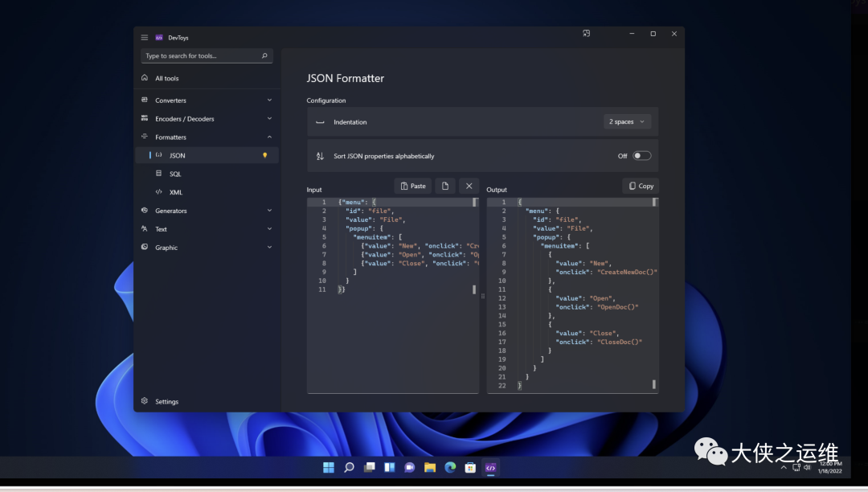This screenshot has width=868, height=492.
Task: Click the 'Type to search for tools' field
Action: [x=207, y=56]
